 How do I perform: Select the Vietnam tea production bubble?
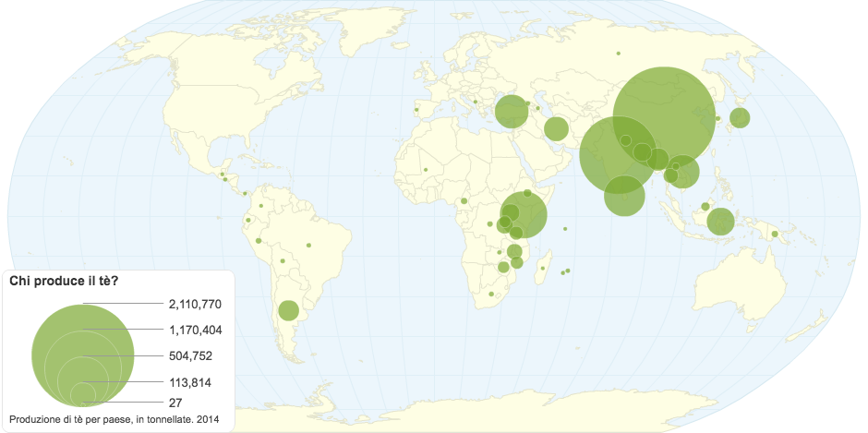click(x=683, y=171)
